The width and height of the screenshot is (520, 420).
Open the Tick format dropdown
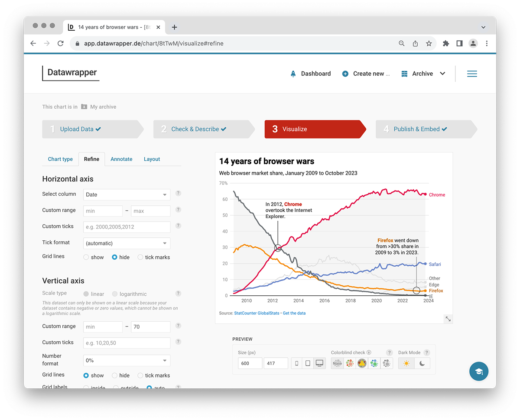[127, 243]
